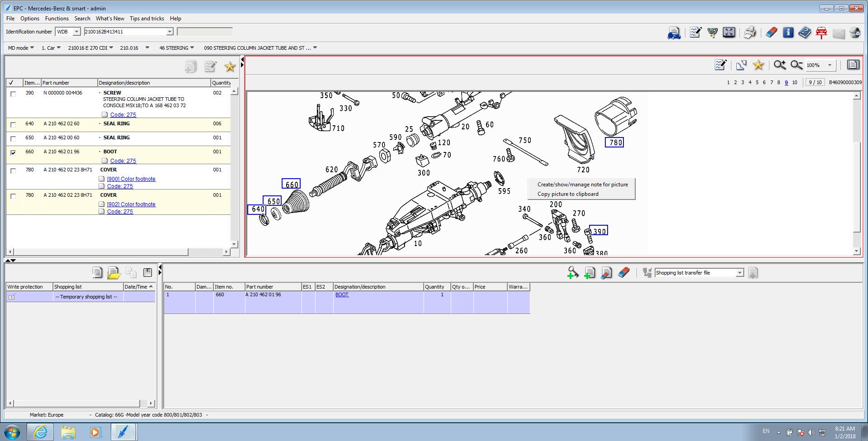Open the help book icon

(805, 33)
